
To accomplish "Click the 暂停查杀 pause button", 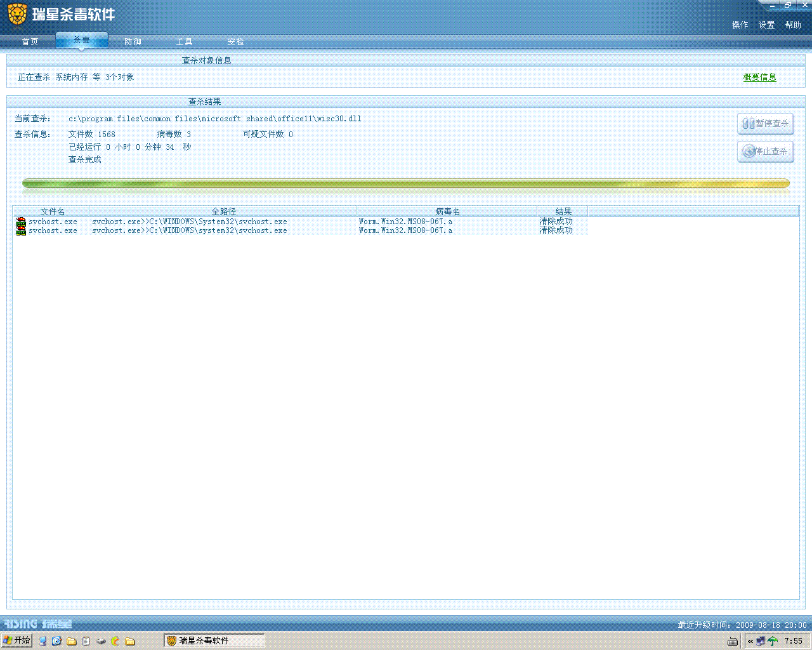I will [766, 124].
